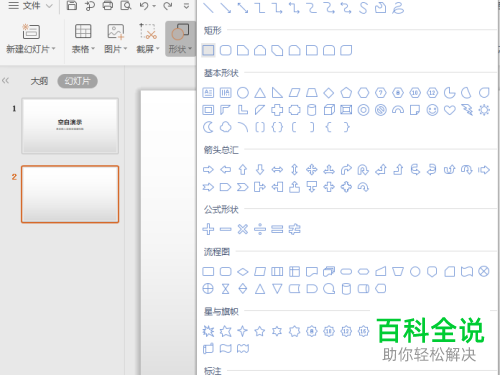This screenshot has width=500, height=375.
Task: Select the rounded rectangle shape under 矩形
Action: pos(226,50)
